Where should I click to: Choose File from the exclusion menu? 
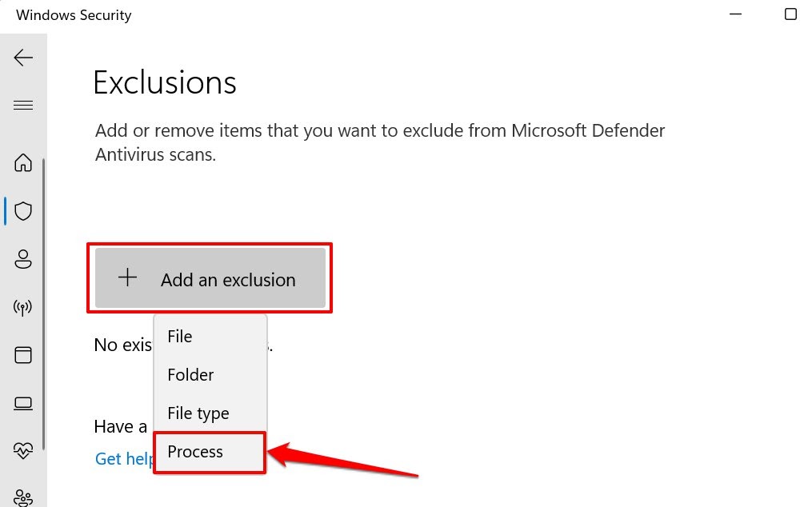[180, 337]
